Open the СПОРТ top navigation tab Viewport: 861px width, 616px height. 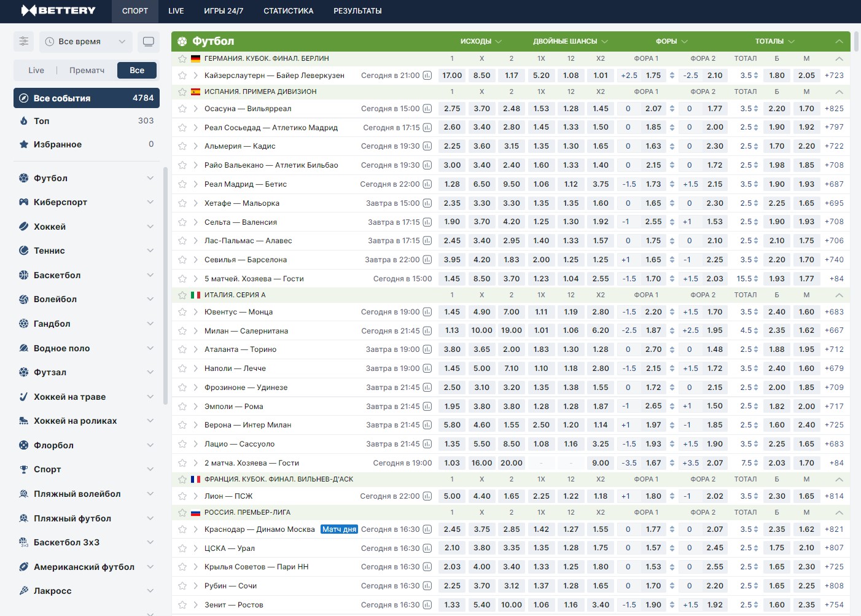135,11
